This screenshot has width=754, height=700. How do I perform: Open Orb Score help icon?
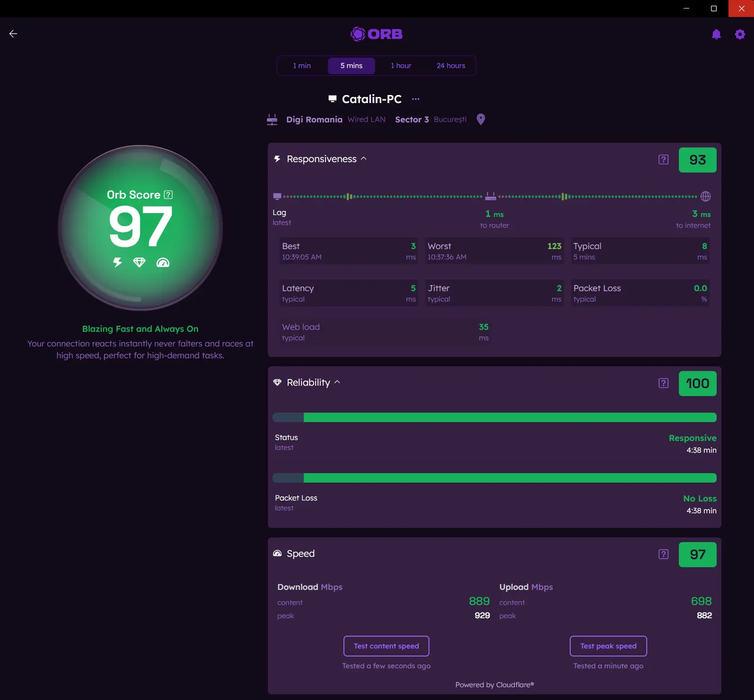tap(168, 195)
